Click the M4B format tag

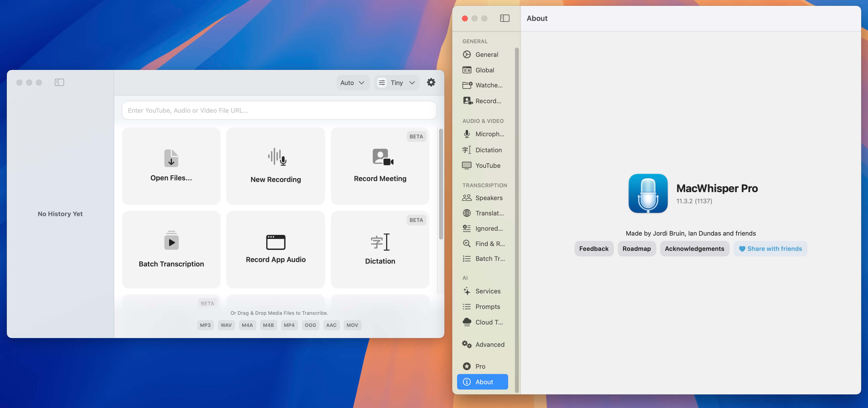268,325
